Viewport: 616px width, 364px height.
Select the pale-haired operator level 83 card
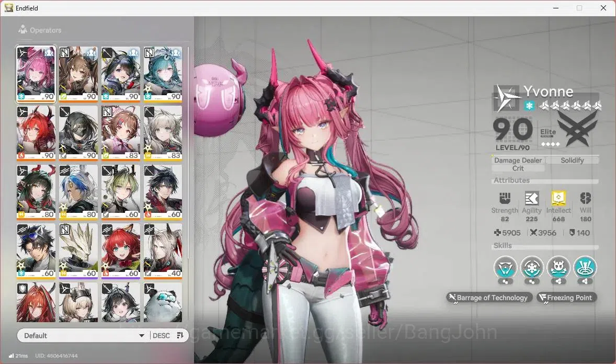coord(163,133)
